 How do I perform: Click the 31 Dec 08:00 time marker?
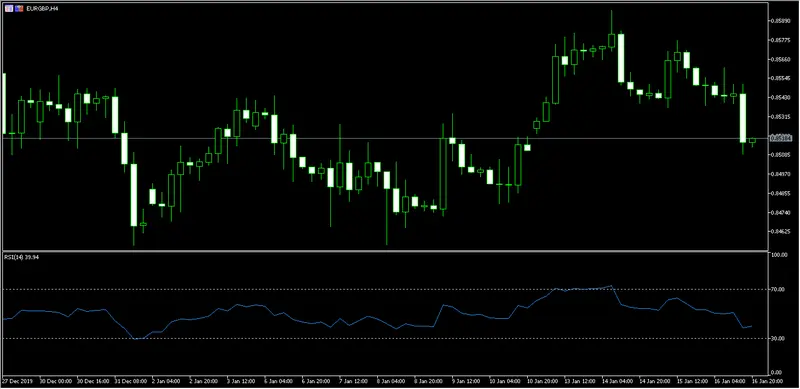(131, 381)
